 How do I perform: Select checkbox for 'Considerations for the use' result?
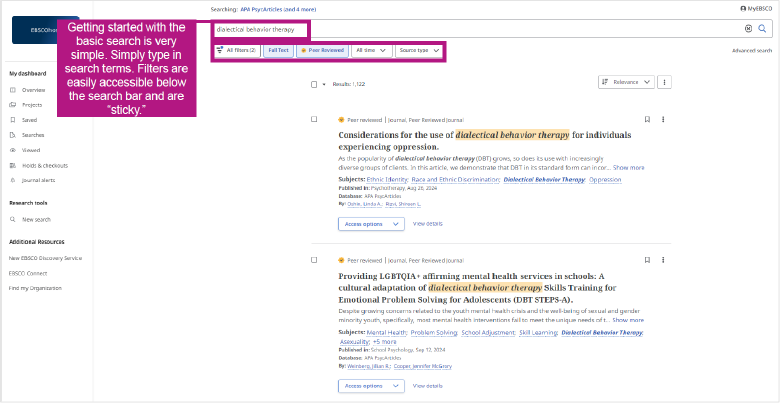314,119
